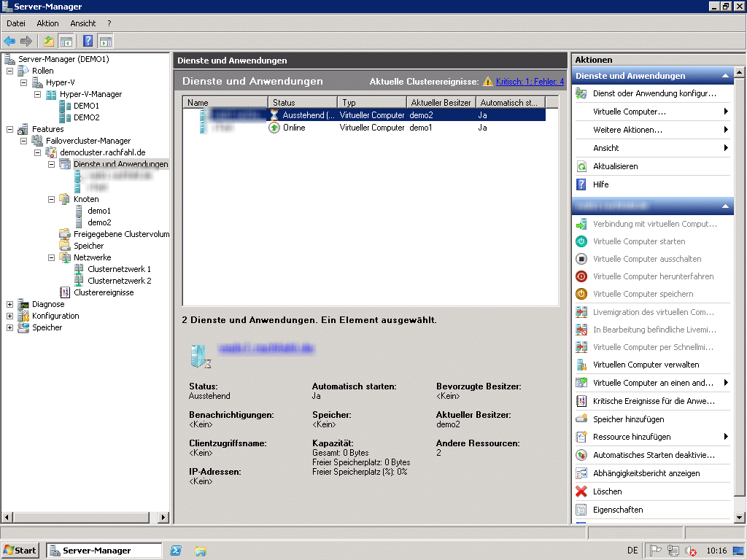747x560 pixels.
Task: Select Clusterereignisse in the tree
Action: point(104,292)
